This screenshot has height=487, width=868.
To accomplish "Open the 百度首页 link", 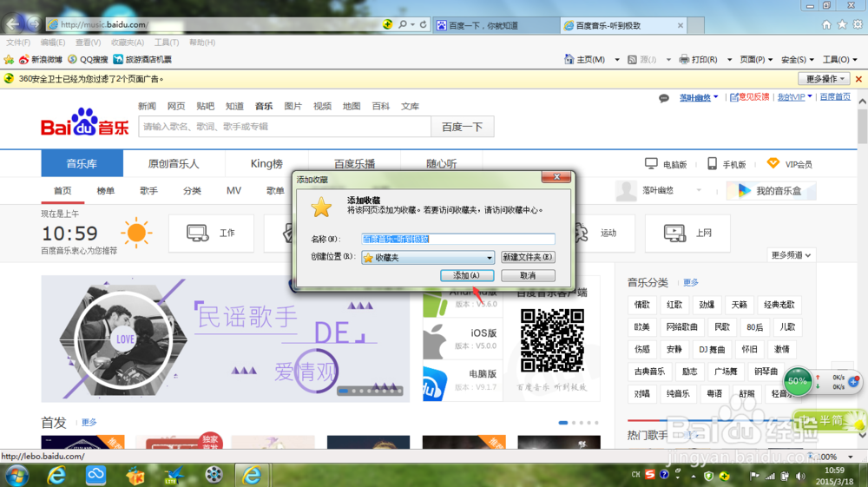I will point(835,97).
